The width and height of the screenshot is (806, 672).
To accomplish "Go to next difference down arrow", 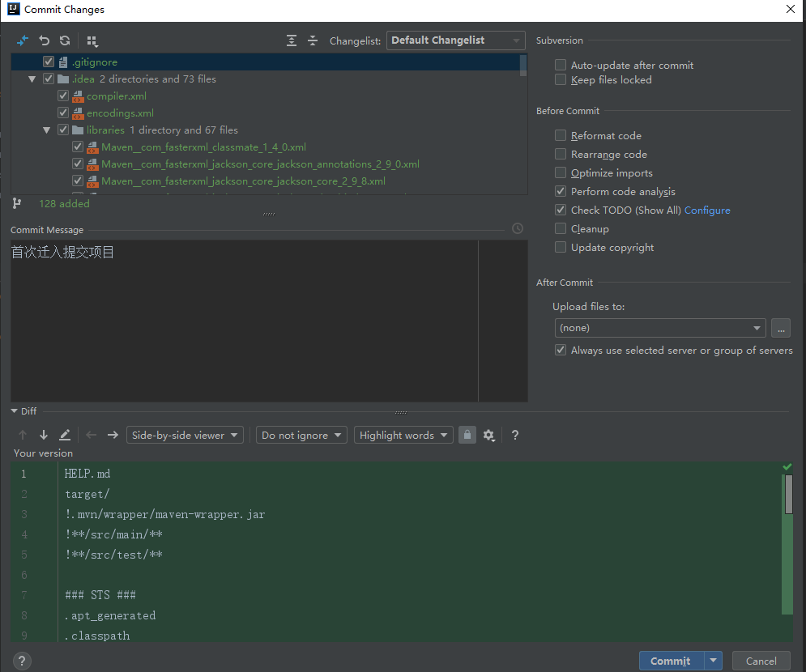I will pyautogui.click(x=44, y=435).
